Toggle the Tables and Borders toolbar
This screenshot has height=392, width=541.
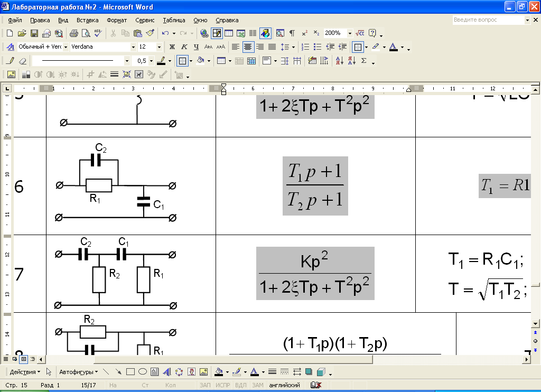point(217,33)
